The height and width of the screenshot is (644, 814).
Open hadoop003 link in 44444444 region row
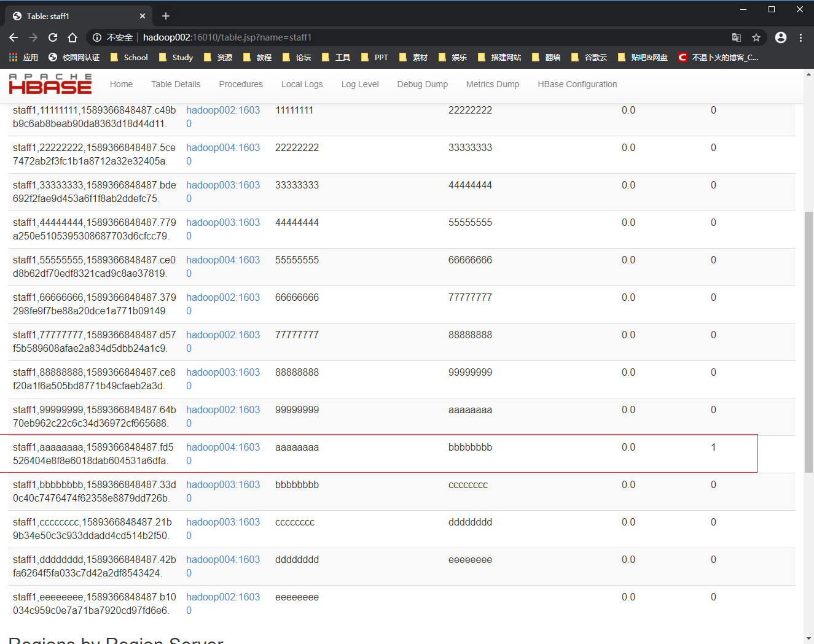pos(223,229)
